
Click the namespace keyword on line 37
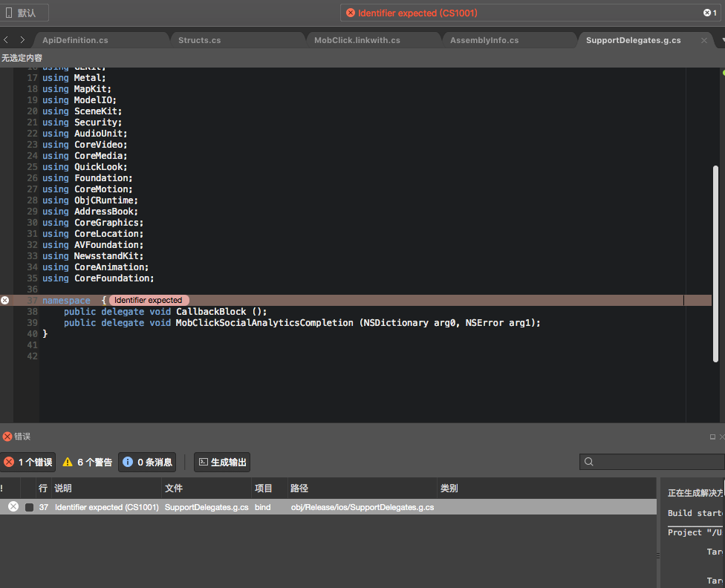click(x=66, y=301)
